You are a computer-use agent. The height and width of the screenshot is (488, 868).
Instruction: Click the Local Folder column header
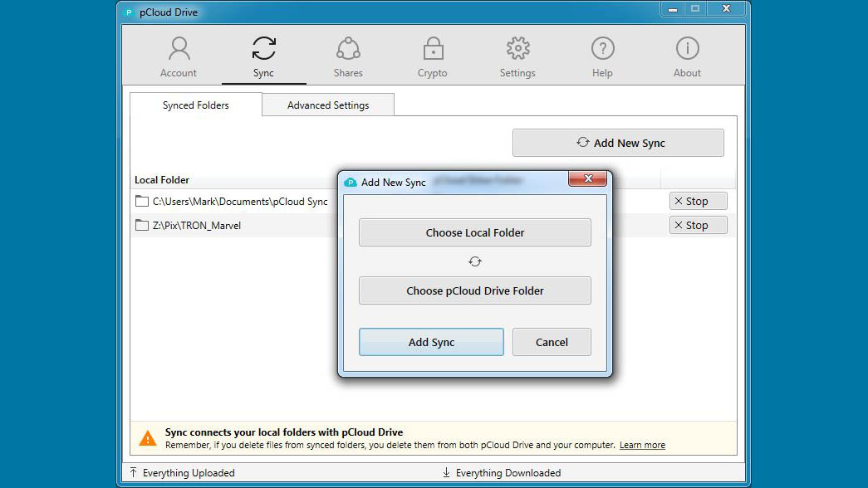pyautogui.click(x=162, y=180)
